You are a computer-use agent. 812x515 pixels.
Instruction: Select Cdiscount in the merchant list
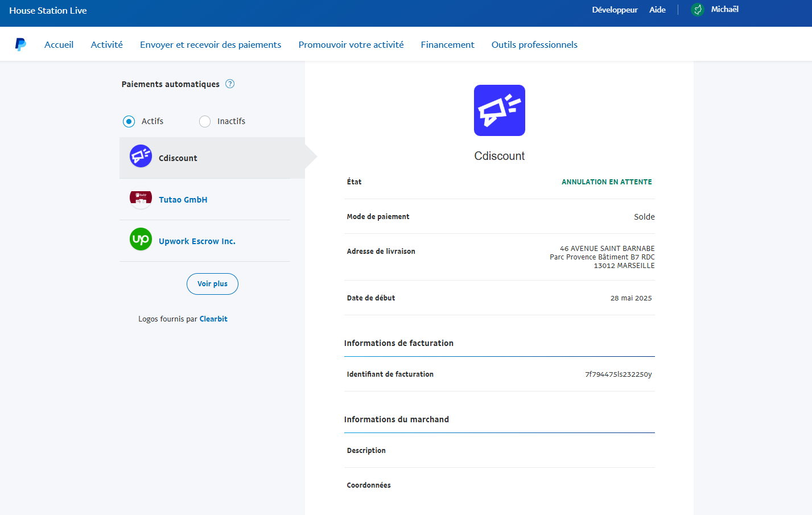tap(212, 158)
